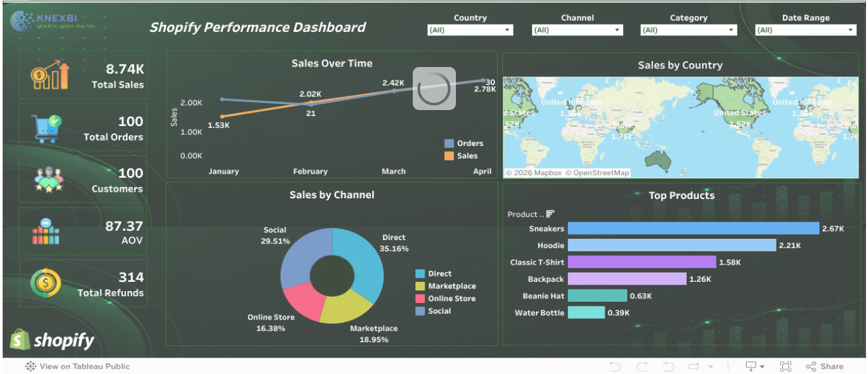Click the January axis label
The image size is (868, 374).
[x=224, y=171]
